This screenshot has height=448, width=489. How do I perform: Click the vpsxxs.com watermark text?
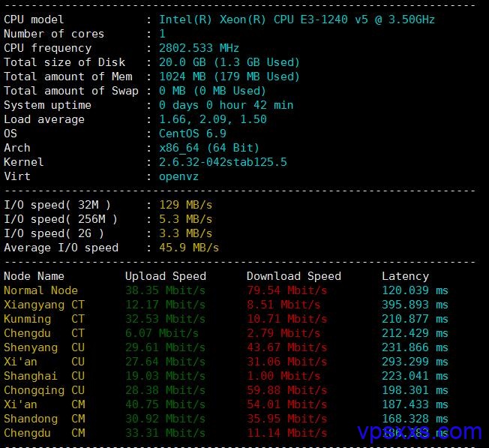(x=419, y=432)
